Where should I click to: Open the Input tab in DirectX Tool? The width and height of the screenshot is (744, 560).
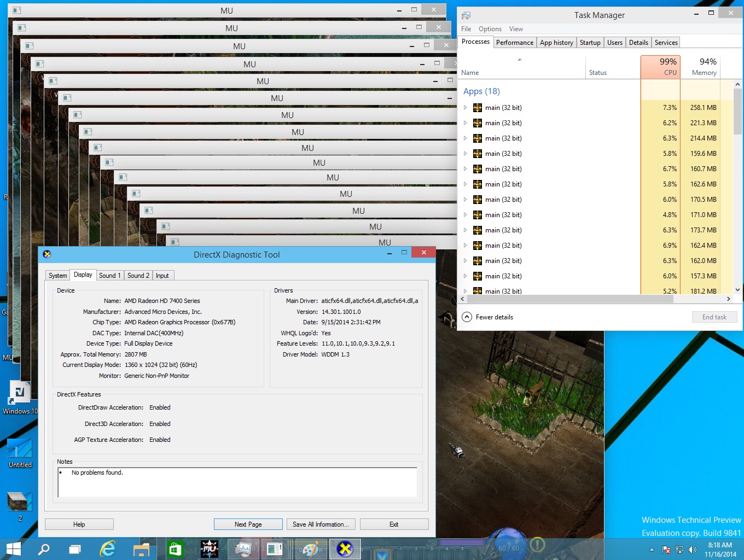tap(162, 276)
